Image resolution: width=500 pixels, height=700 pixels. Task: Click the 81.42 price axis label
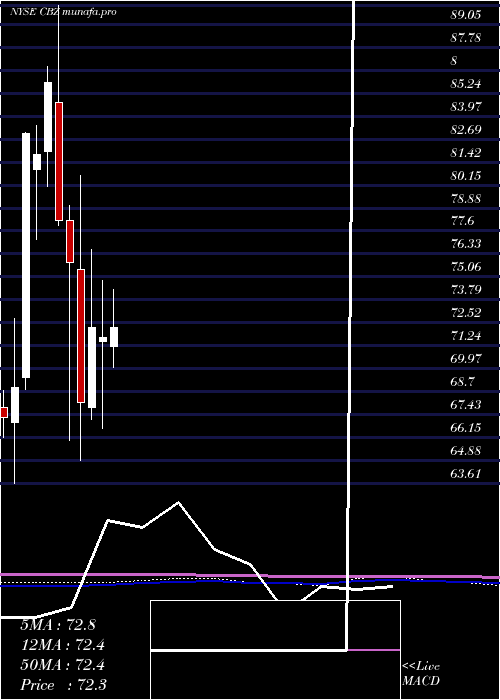[x=466, y=153]
